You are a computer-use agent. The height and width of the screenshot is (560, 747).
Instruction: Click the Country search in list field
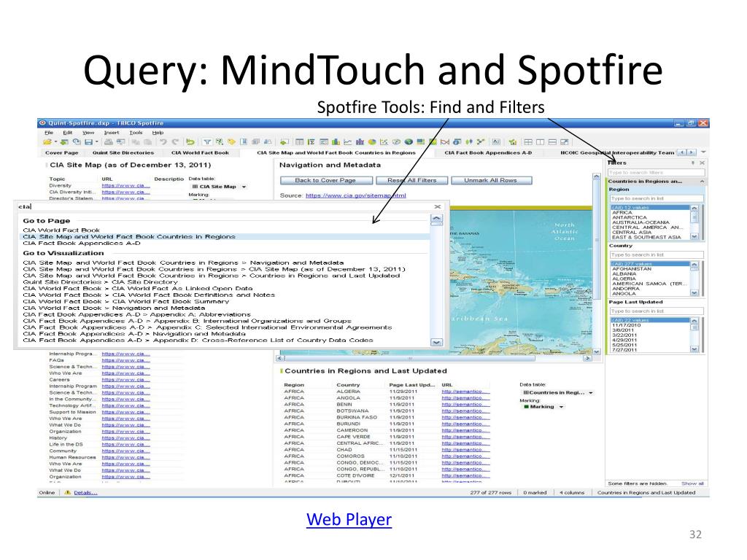(x=657, y=254)
